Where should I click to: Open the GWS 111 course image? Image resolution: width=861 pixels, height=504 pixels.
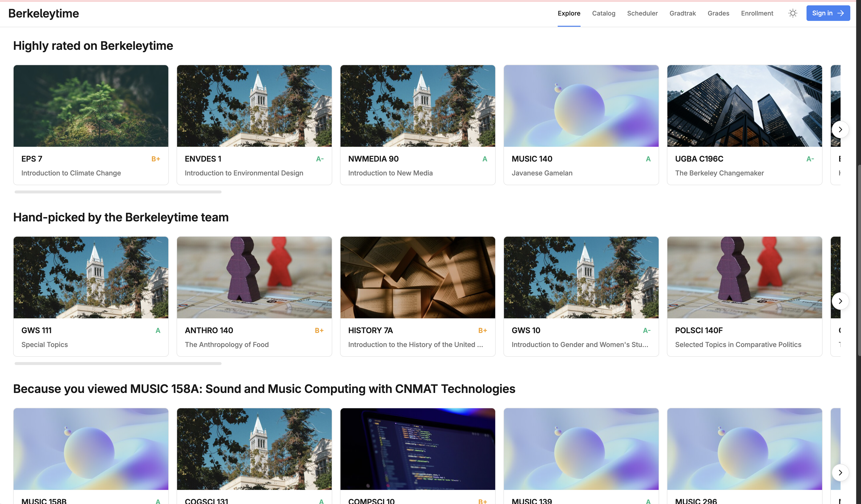[x=91, y=277]
